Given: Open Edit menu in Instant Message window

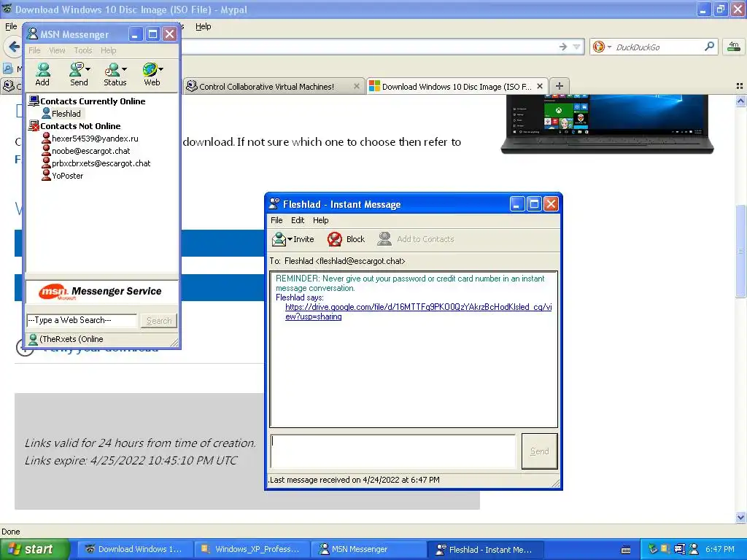Looking at the screenshot, I should pos(298,220).
